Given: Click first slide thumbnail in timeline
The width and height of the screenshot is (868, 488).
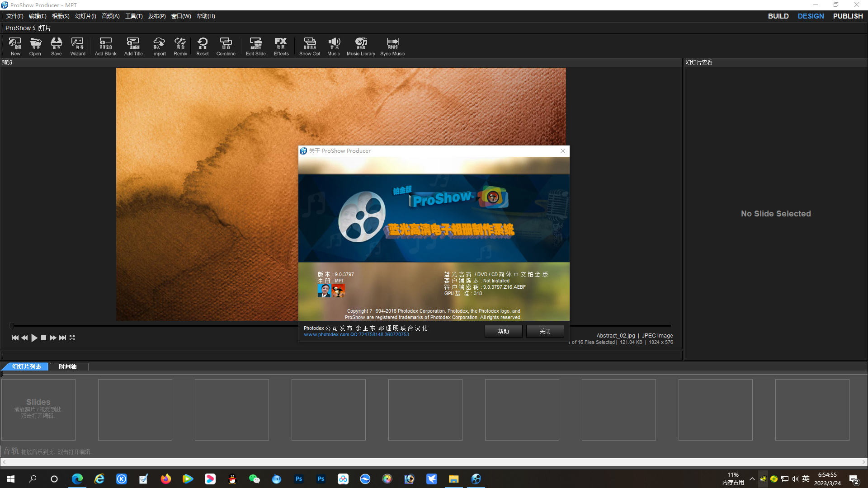Looking at the screenshot, I should point(39,409).
